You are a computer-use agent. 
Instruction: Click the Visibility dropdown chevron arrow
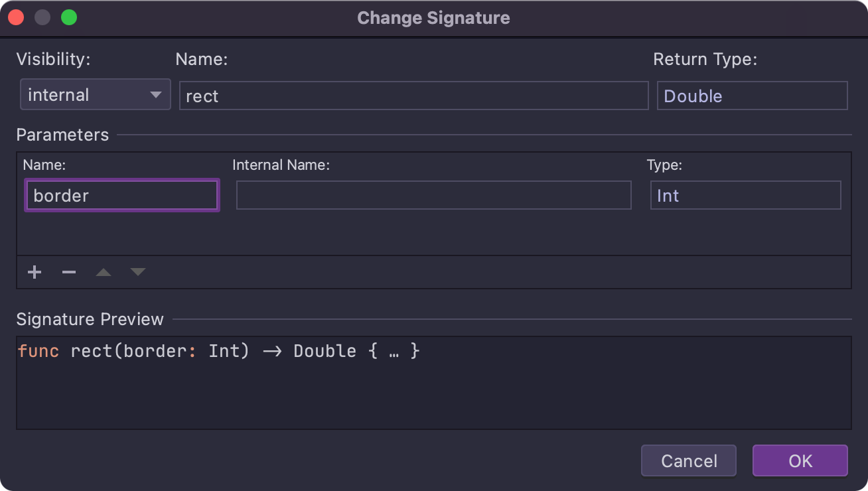point(157,94)
